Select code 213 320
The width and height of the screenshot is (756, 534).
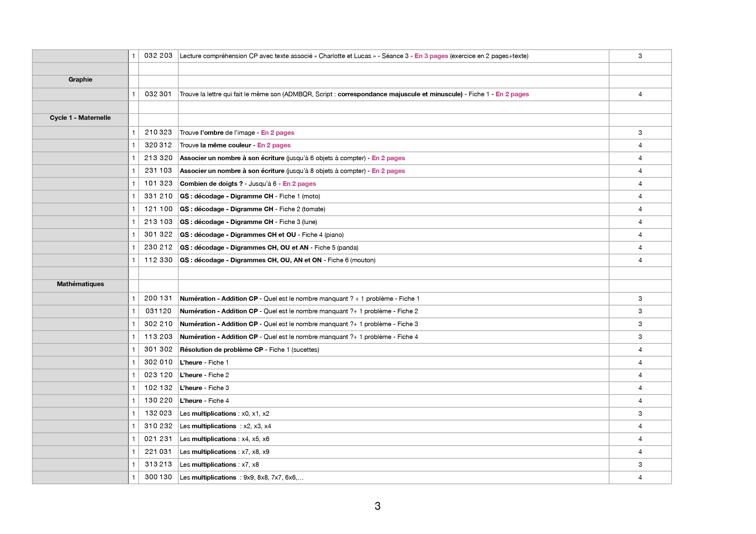[158, 158]
